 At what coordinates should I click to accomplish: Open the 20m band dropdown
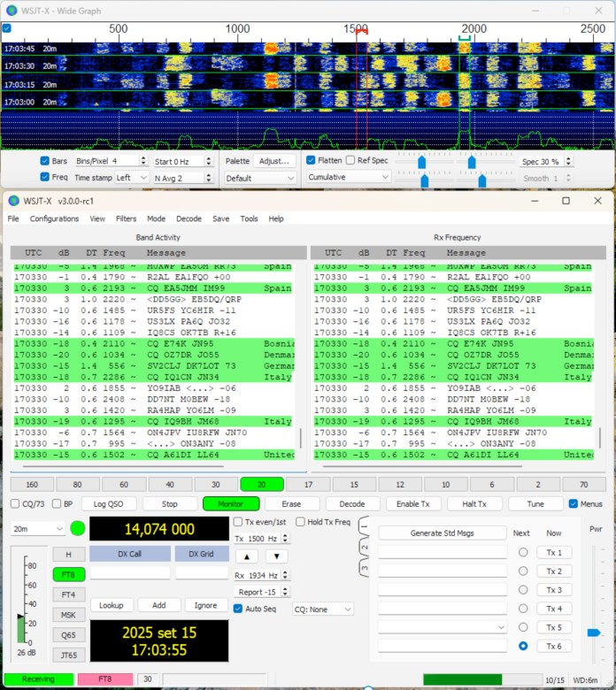pyautogui.click(x=37, y=529)
